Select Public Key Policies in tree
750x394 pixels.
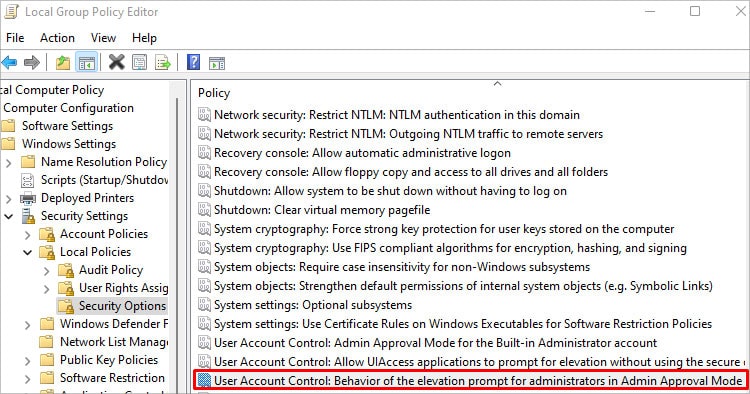(x=109, y=360)
